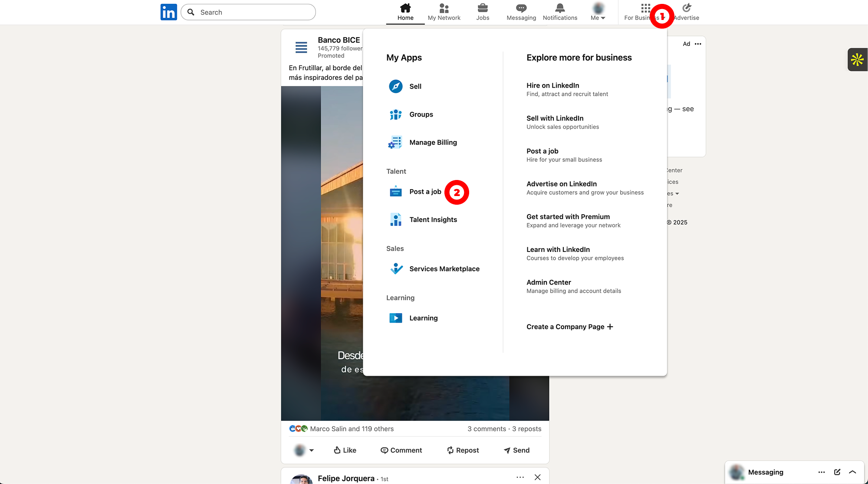The image size is (868, 484).
Task: Open the 3 reposts link
Action: pyautogui.click(x=526, y=428)
